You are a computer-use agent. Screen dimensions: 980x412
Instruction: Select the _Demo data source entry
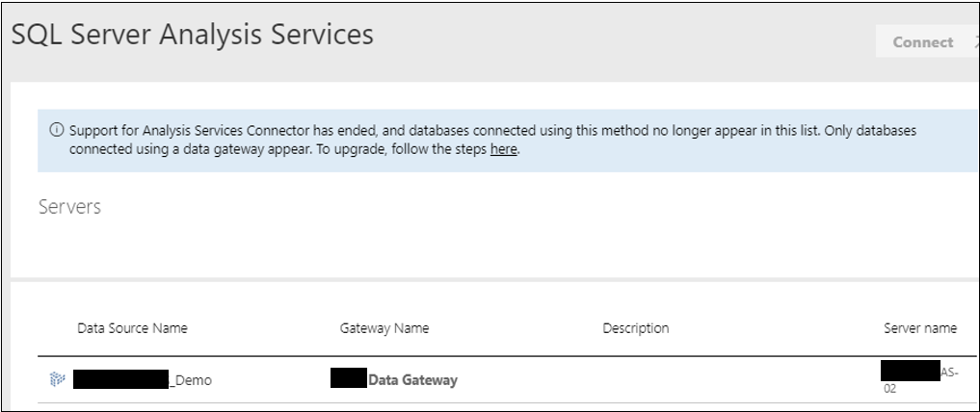click(x=143, y=379)
